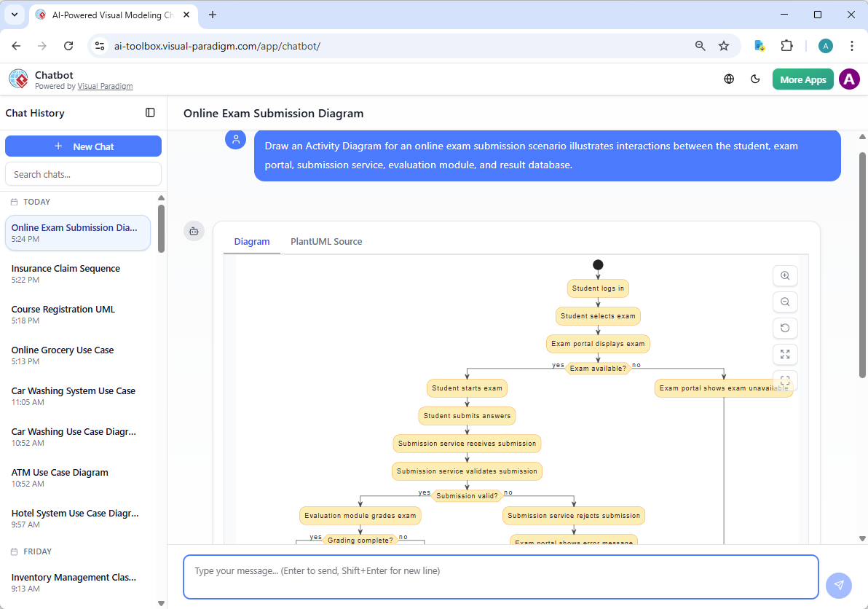Screen dimensions: 868x609
Task: Zoom in on the activity diagram
Action: click(x=784, y=275)
